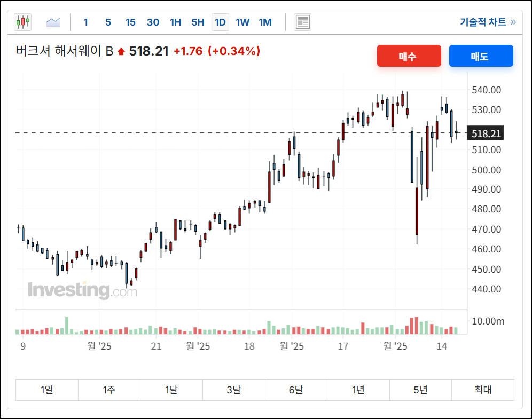Screen dimensions: 532x419
Task: Click the red 매수 buy button
Action: (x=409, y=56)
